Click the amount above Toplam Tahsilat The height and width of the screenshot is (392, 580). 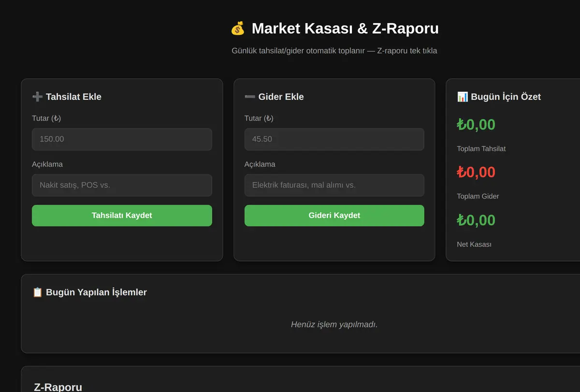coord(476,125)
